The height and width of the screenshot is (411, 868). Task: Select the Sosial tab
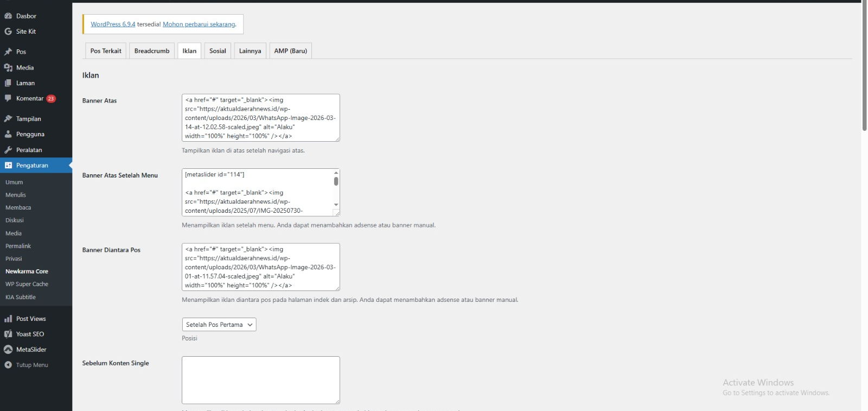click(218, 51)
